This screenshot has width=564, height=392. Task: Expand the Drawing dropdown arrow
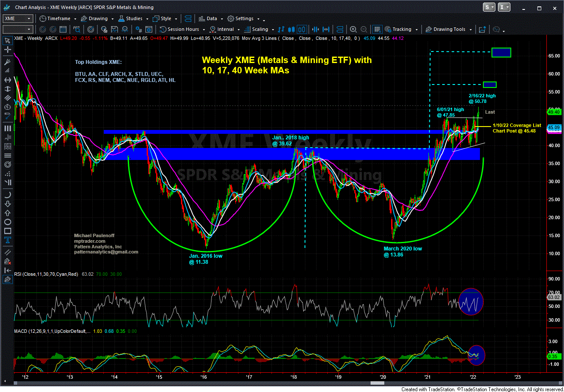click(112, 19)
